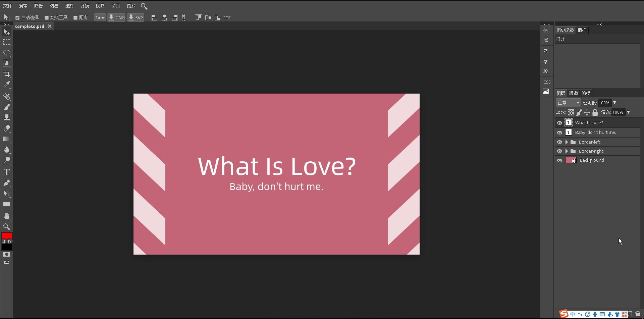Select the Object Selection tool
The height and width of the screenshot is (319, 644).
point(7,63)
